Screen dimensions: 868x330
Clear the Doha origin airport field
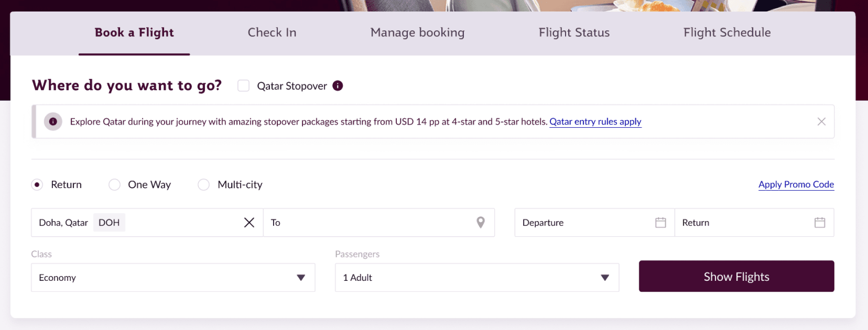(249, 222)
